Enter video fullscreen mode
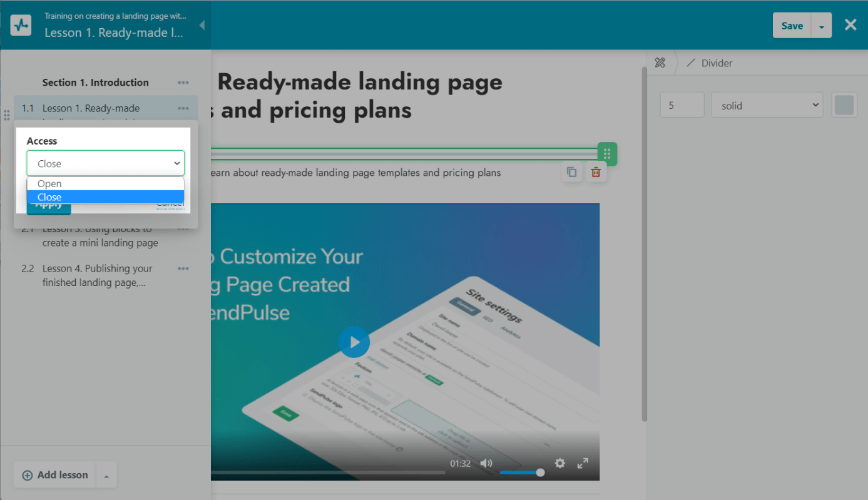The width and height of the screenshot is (868, 500). point(583,463)
